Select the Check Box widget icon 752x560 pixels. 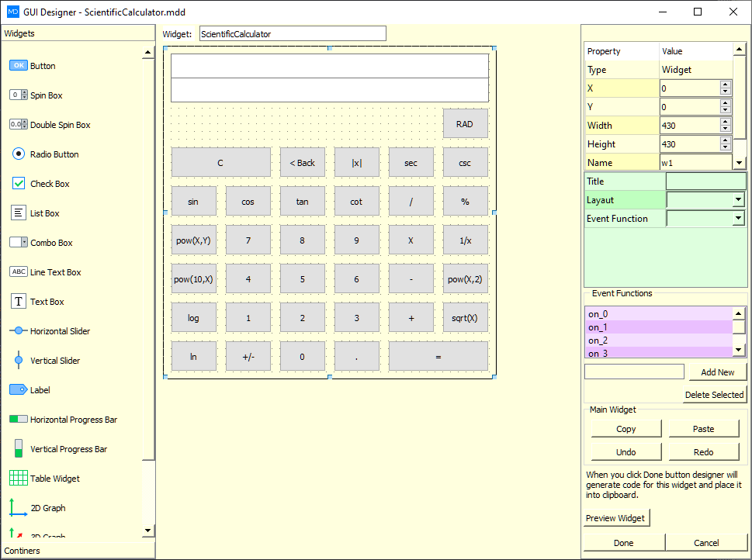19,184
